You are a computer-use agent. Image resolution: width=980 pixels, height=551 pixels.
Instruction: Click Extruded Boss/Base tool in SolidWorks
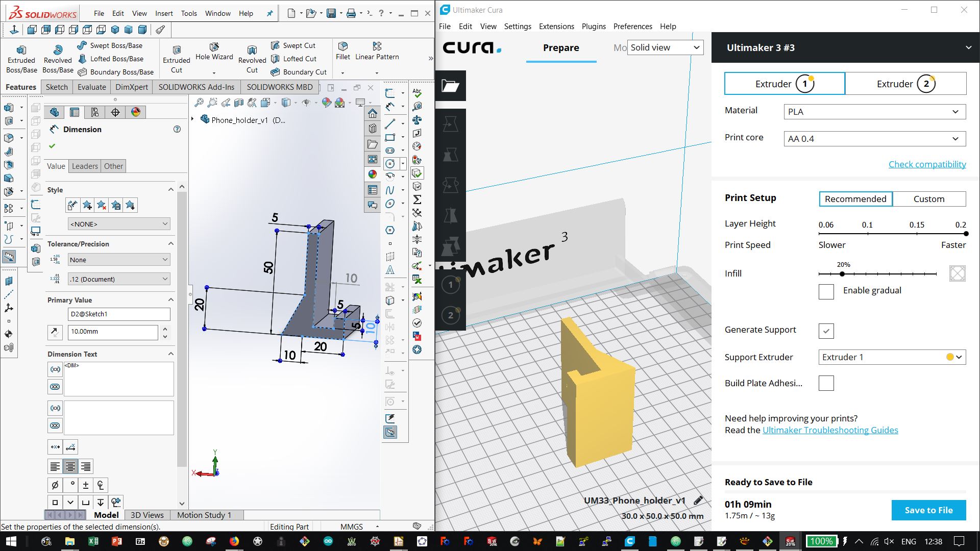[21, 59]
